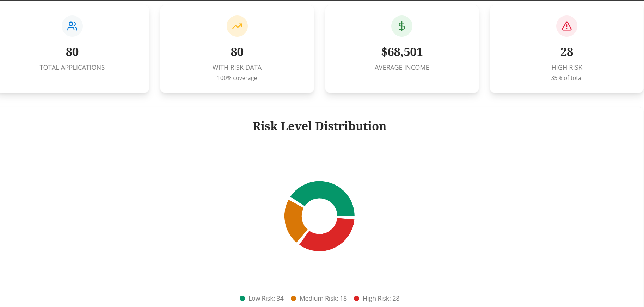The image size is (644, 307).
Task: Click the AVERAGE INCOME label
Action: click(x=402, y=68)
